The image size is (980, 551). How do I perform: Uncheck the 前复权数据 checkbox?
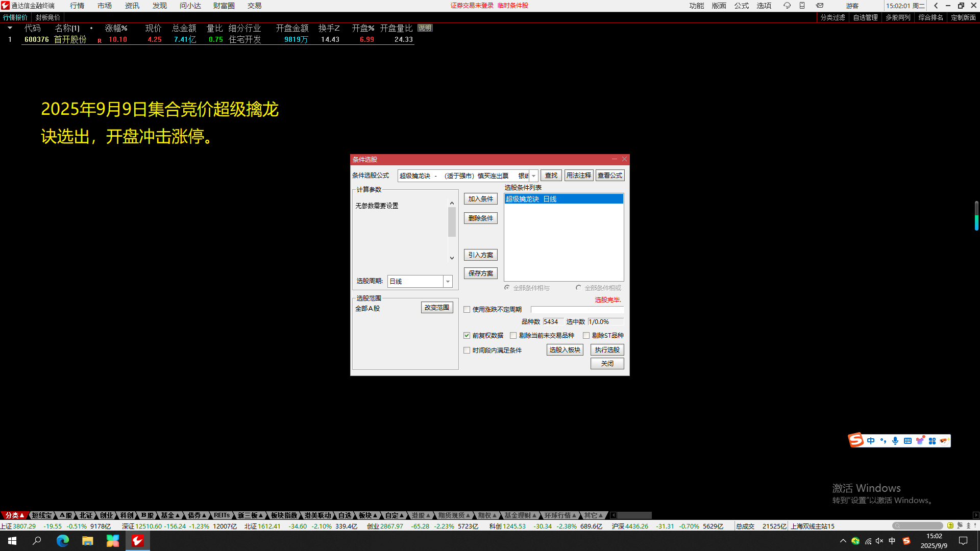[467, 336]
